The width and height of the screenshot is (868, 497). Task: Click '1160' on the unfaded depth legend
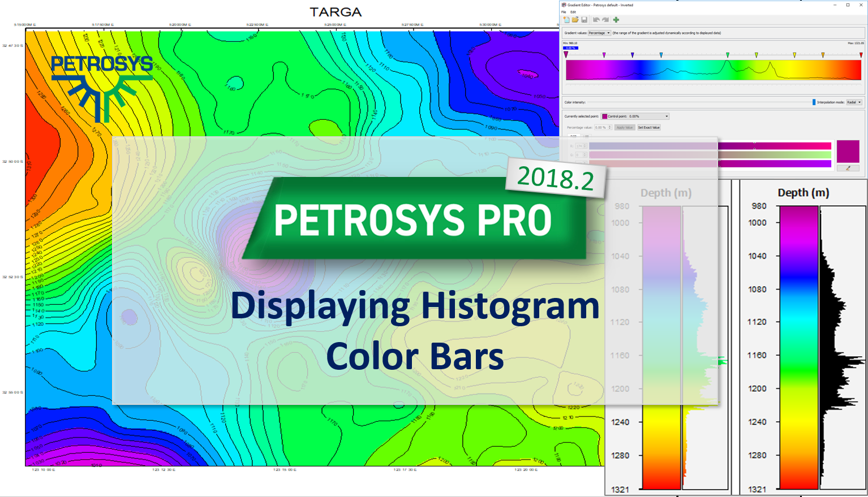pyautogui.click(x=757, y=355)
